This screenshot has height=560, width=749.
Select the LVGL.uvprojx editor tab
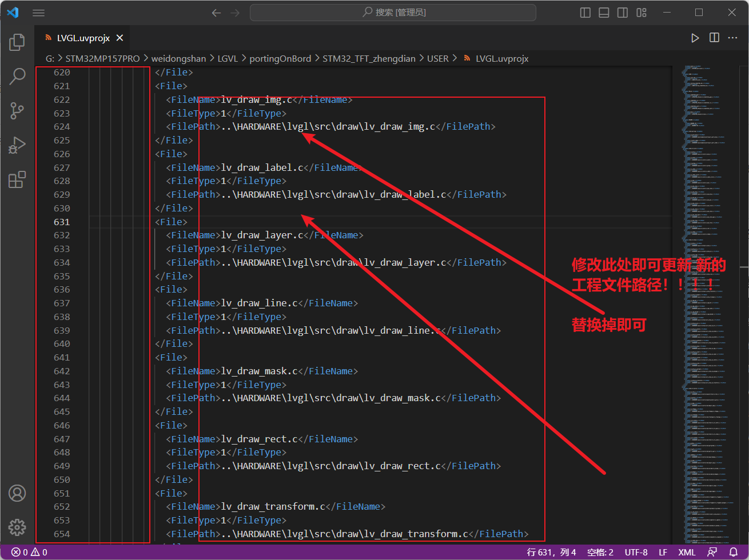(x=82, y=38)
